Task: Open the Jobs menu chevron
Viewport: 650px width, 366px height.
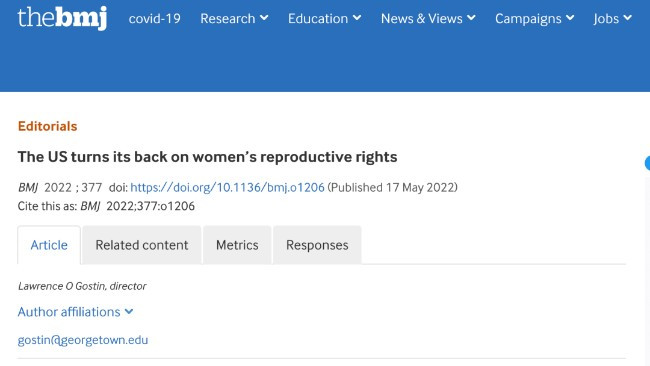Action: click(x=628, y=18)
